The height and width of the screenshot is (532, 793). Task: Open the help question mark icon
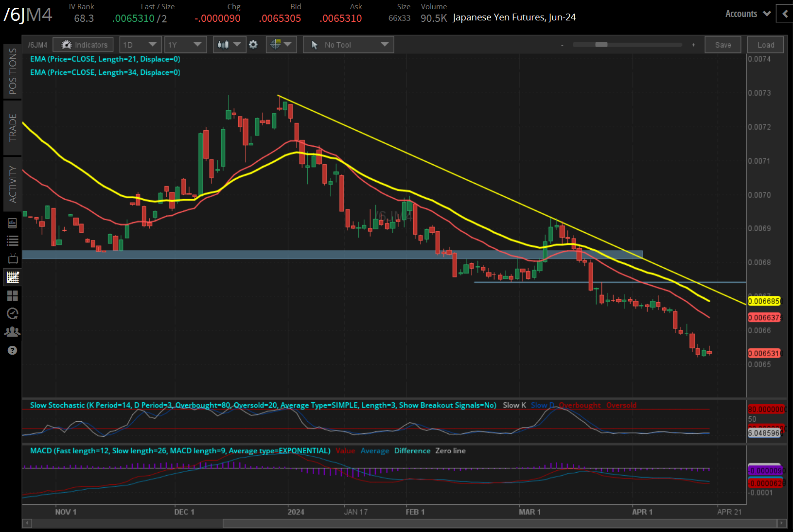pyautogui.click(x=13, y=350)
